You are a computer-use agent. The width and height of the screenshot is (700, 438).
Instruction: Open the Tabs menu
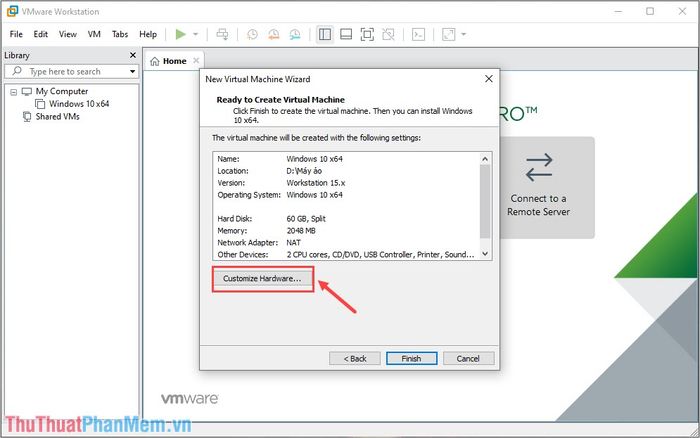click(120, 34)
